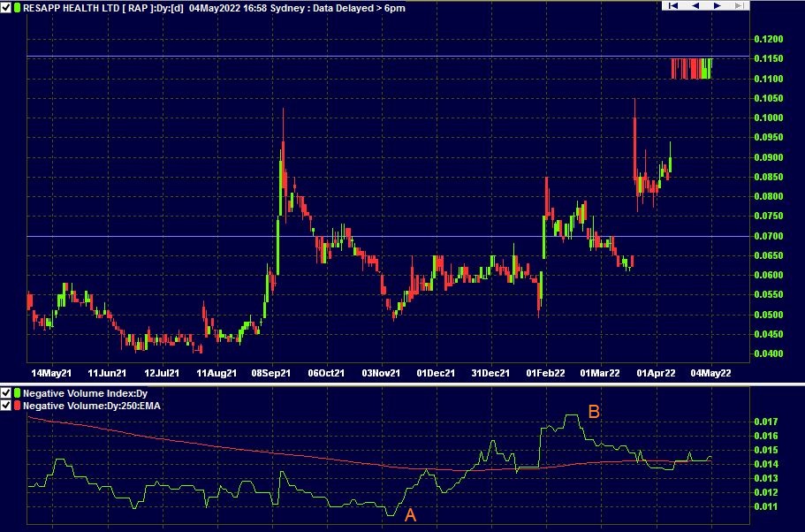Click the 01Dec21 date label
Viewport: 805px width, 532px height.
pos(436,373)
